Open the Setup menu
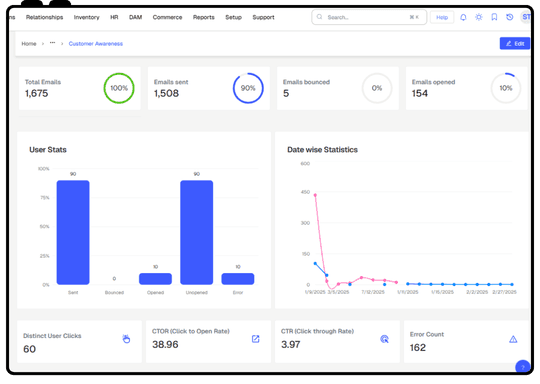 click(x=233, y=17)
